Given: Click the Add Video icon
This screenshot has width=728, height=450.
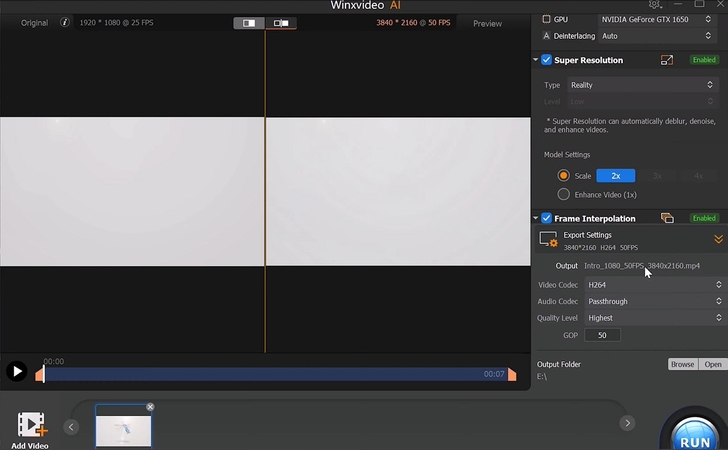Looking at the screenshot, I should [x=32, y=424].
